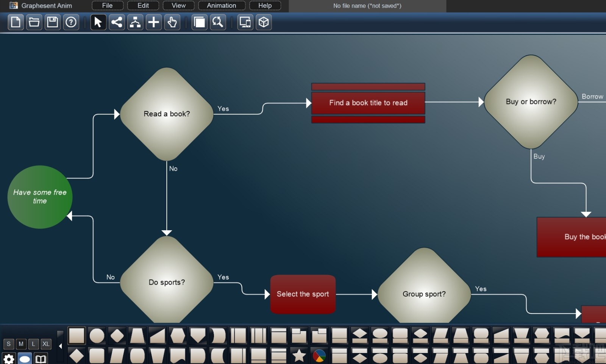Select the 'Select the sport' red box

(303, 294)
